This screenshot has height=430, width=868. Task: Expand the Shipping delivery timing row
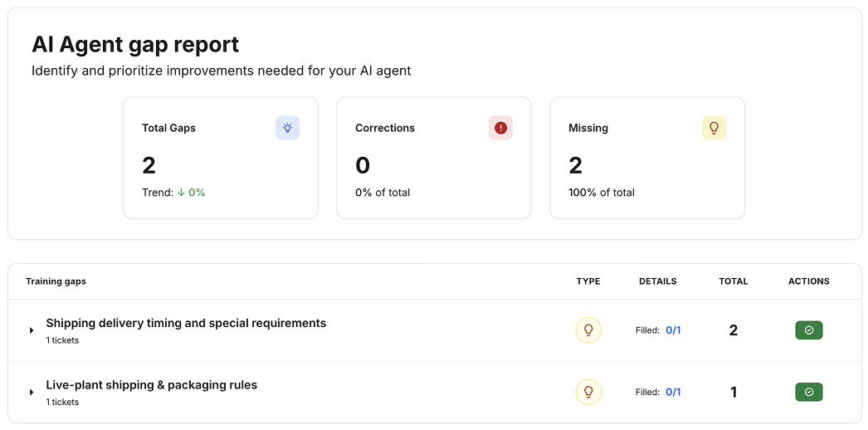pos(32,330)
